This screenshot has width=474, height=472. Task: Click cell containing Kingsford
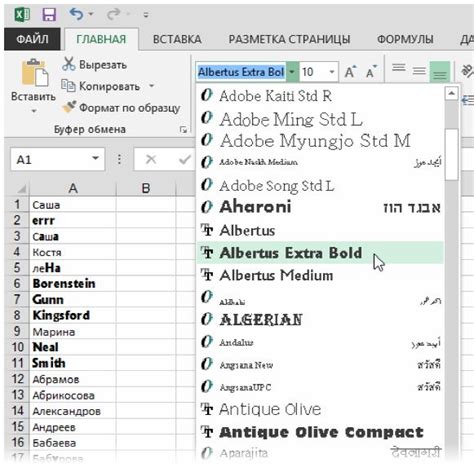click(x=73, y=315)
